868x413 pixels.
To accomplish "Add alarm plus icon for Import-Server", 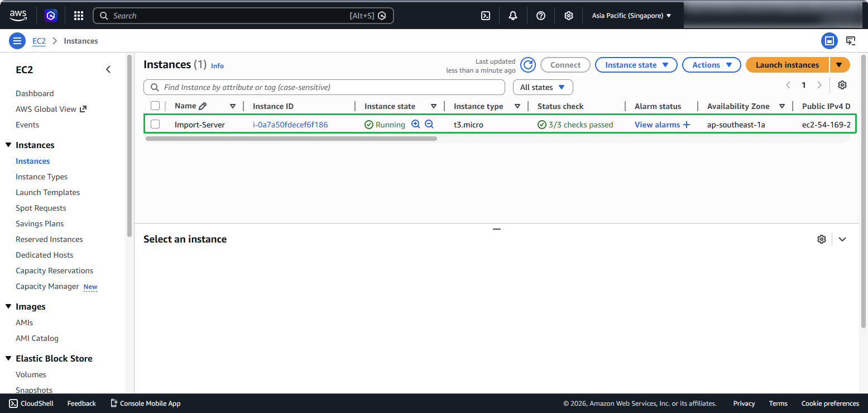I will (687, 125).
